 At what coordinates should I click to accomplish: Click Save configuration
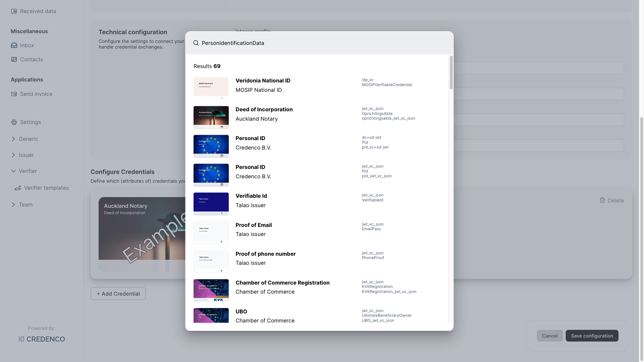coord(592,336)
